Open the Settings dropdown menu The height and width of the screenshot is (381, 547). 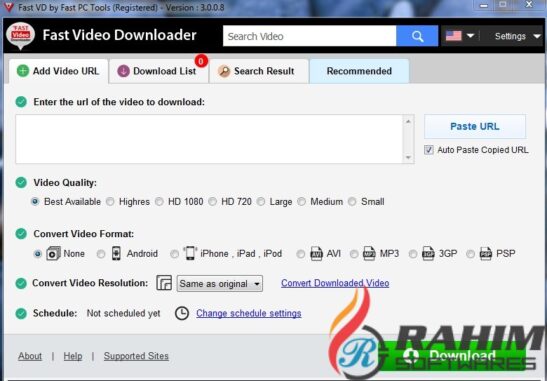517,36
